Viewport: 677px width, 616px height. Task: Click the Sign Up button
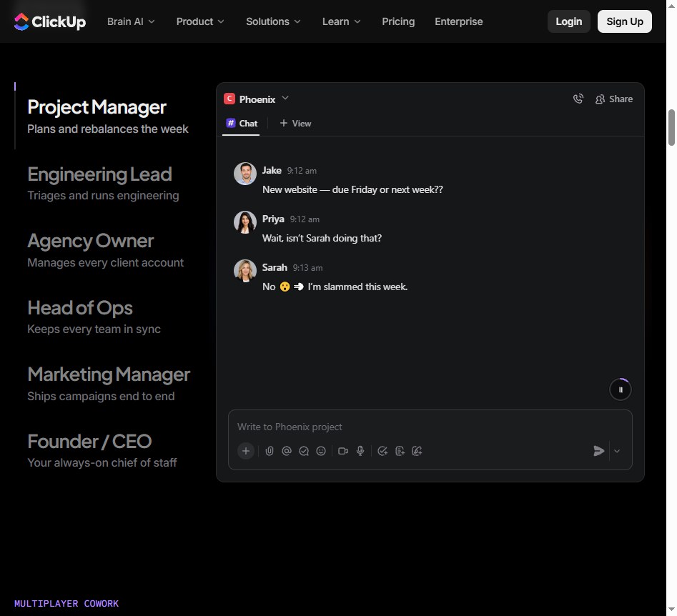pos(625,21)
